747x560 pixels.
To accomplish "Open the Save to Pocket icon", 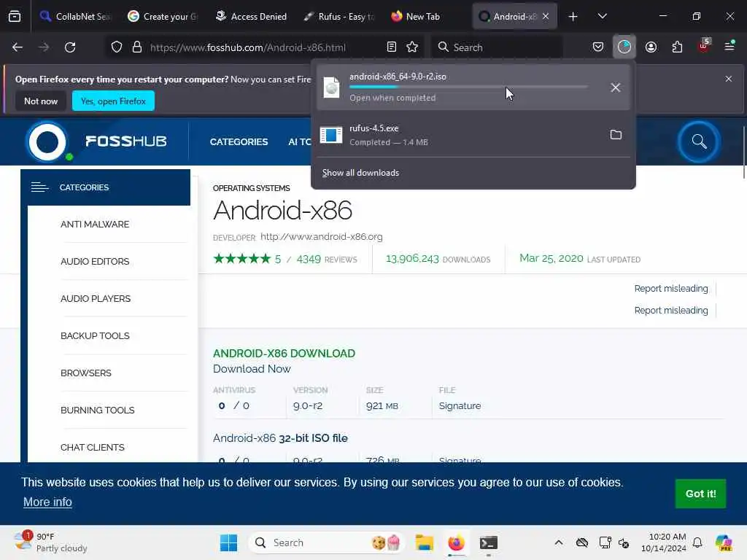I will pyautogui.click(x=598, y=47).
